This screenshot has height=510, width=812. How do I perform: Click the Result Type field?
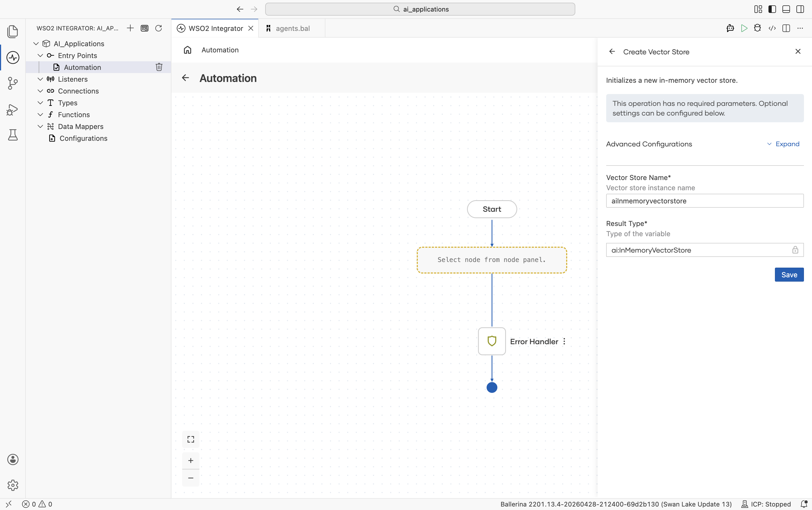pyautogui.click(x=705, y=250)
